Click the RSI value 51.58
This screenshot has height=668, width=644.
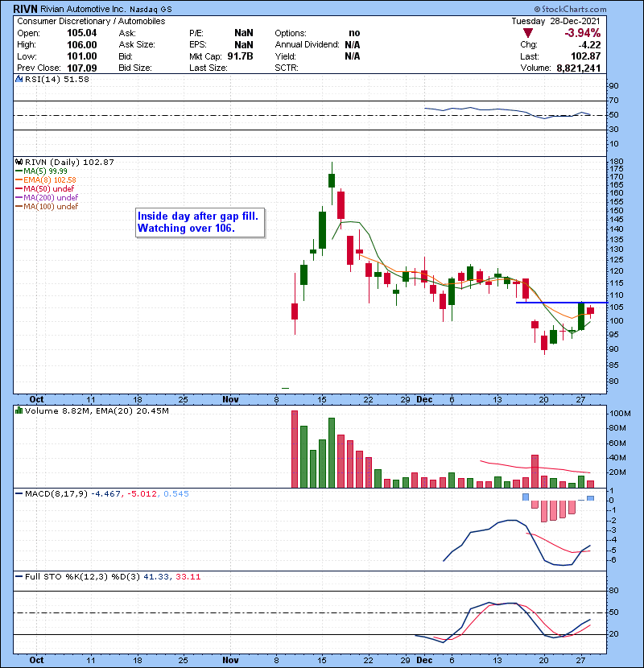77,79
